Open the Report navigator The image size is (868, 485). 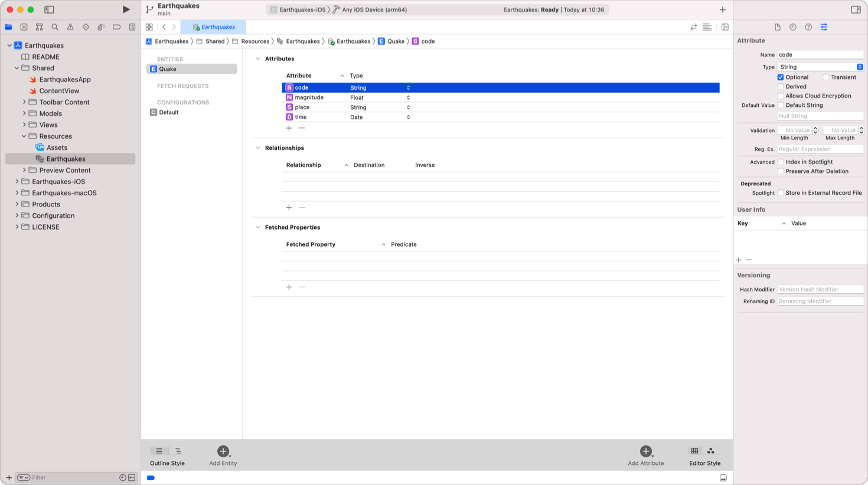[x=132, y=27]
